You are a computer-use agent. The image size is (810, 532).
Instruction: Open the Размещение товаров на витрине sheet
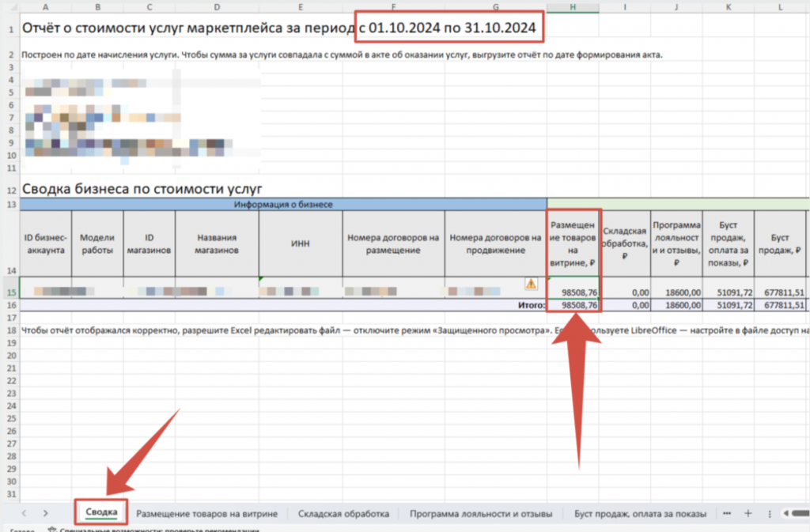pos(207,514)
